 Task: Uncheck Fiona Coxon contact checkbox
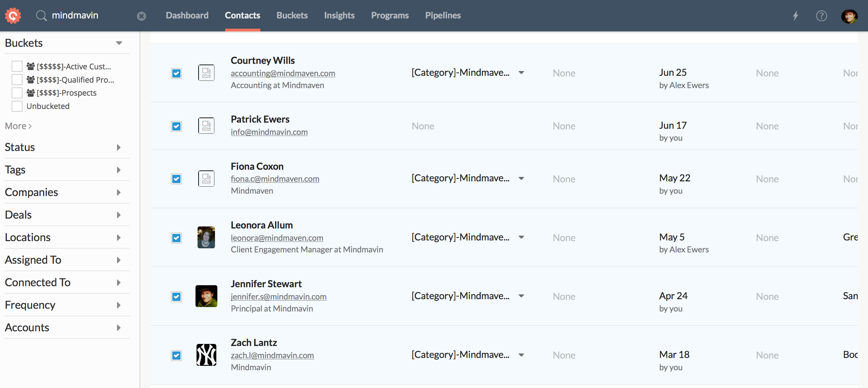[x=176, y=179]
